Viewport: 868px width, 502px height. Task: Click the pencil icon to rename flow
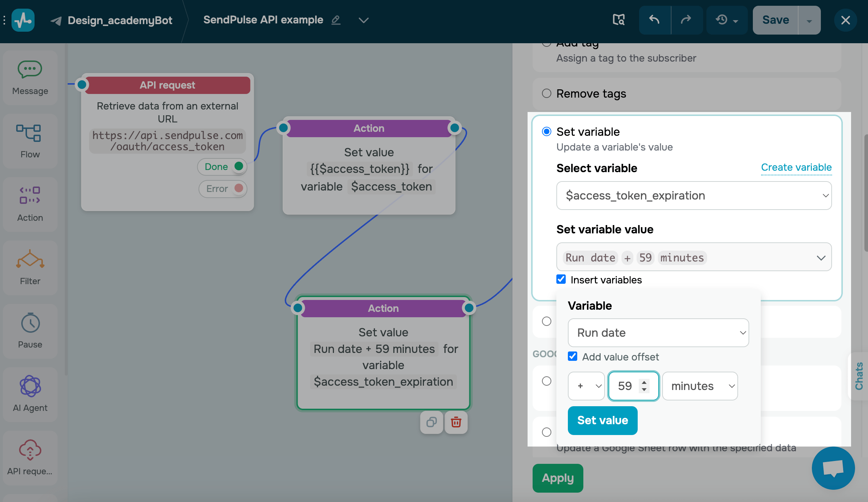[336, 20]
